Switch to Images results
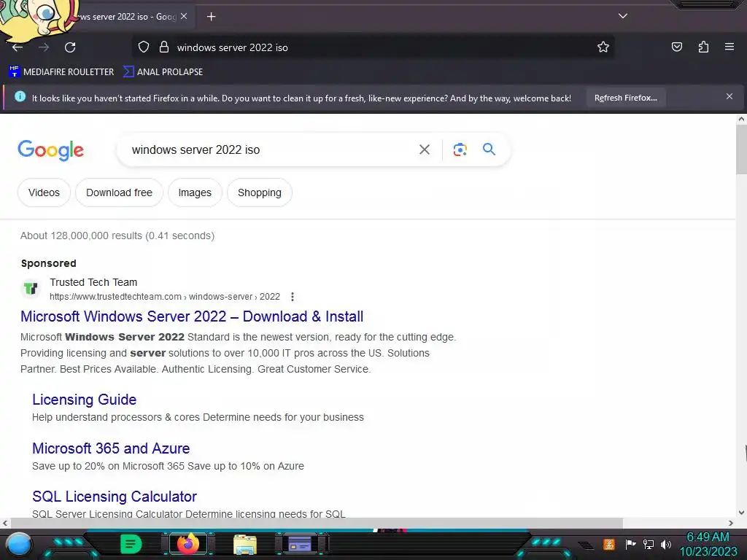This screenshot has height=560, width=747. pyautogui.click(x=195, y=192)
